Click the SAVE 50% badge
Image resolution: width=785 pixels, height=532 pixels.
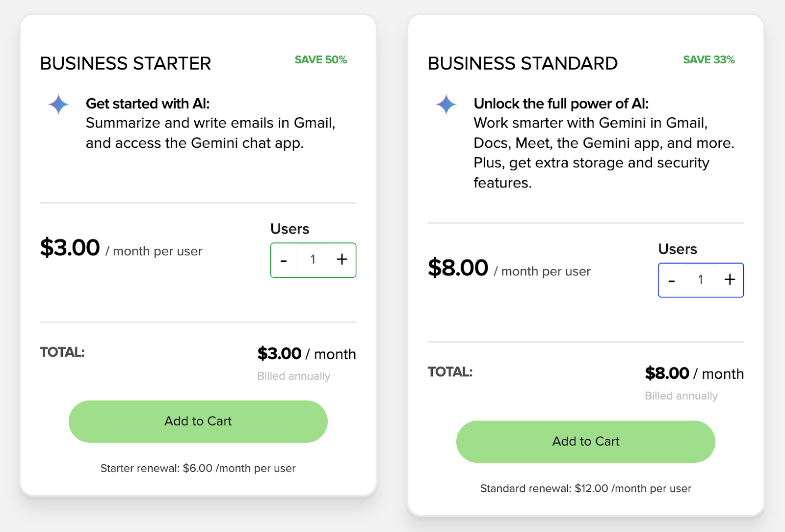[x=320, y=60]
